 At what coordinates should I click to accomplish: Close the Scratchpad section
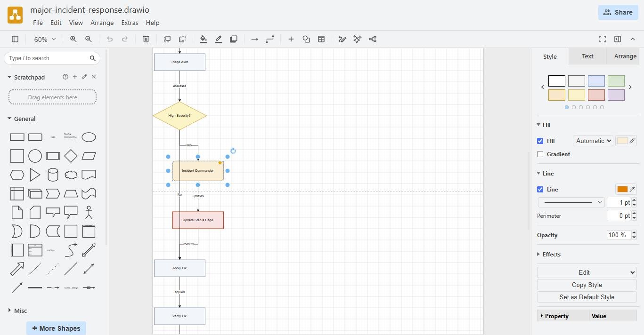click(94, 77)
